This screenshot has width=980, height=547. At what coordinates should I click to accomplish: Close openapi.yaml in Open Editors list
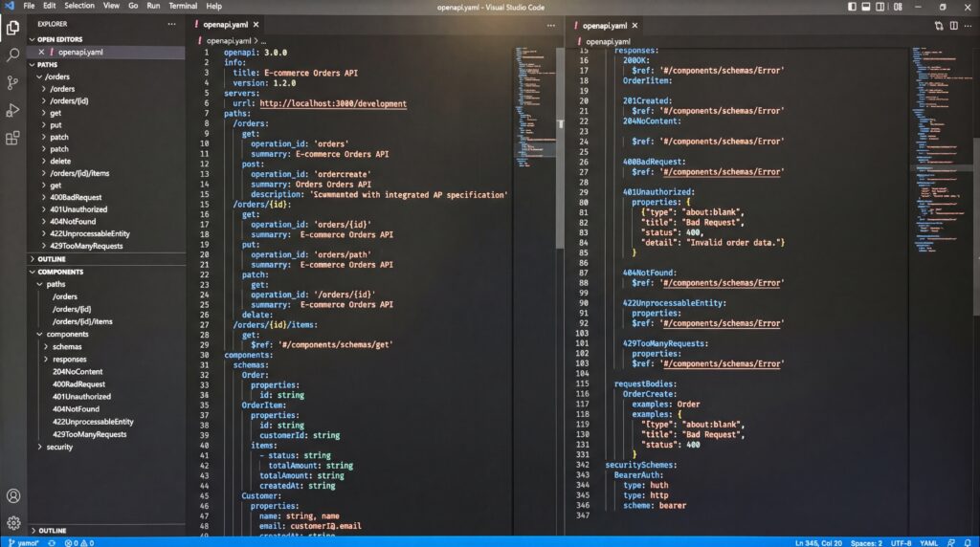(x=41, y=52)
